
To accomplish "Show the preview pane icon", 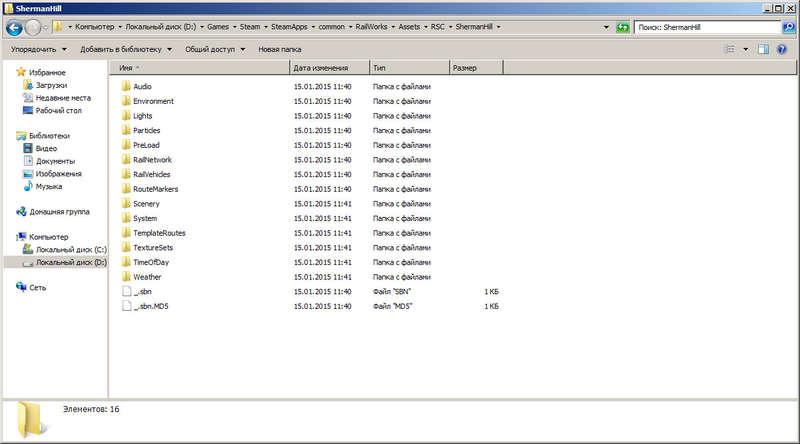I will pyautogui.click(x=763, y=50).
